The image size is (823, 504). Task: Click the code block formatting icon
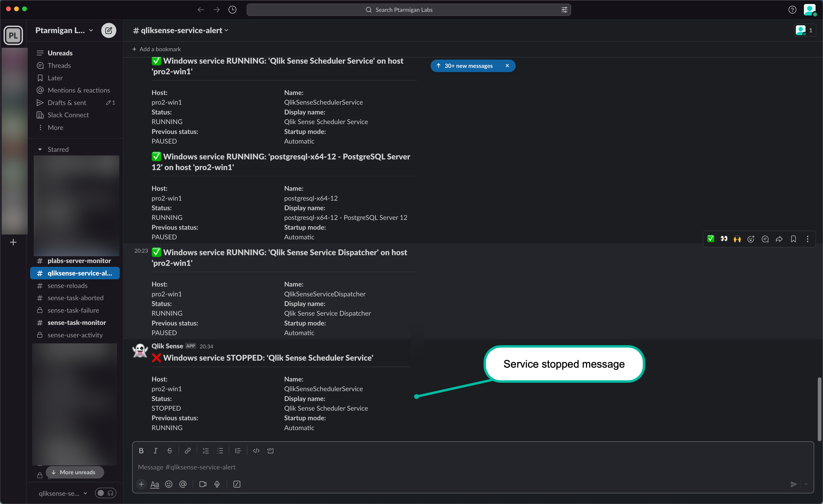(x=270, y=451)
